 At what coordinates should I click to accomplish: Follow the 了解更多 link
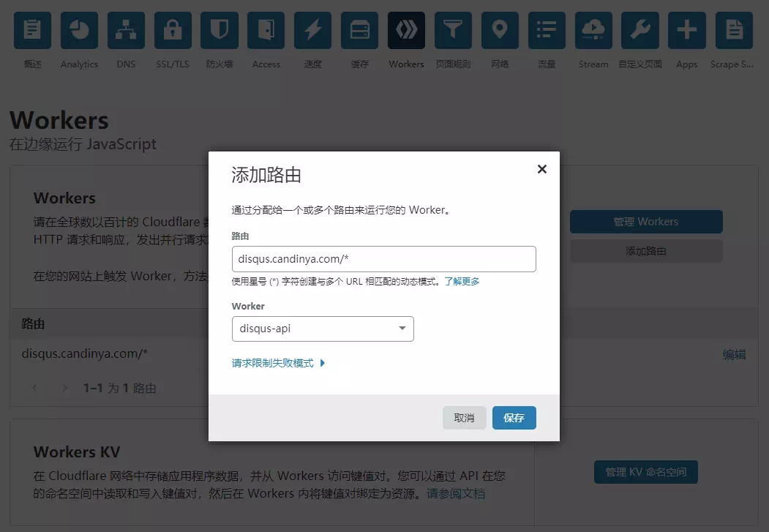click(x=462, y=282)
